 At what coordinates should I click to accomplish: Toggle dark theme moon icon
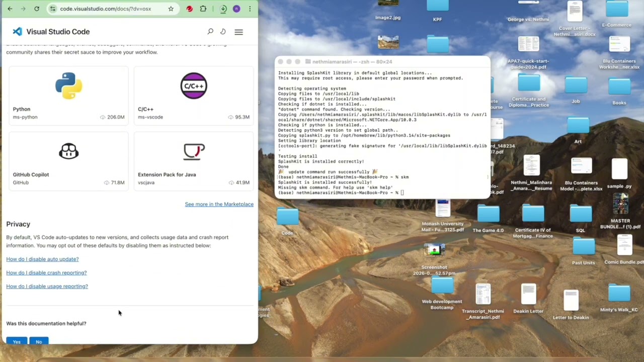coord(223,32)
